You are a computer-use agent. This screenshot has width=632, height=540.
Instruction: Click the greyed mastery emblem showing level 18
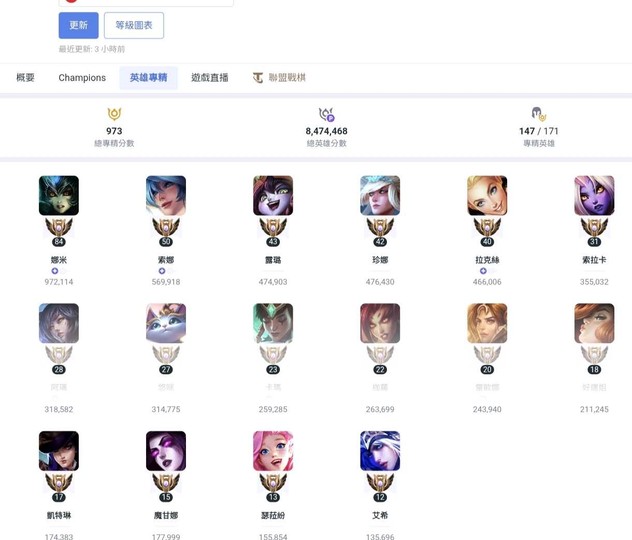pos(594,360)
